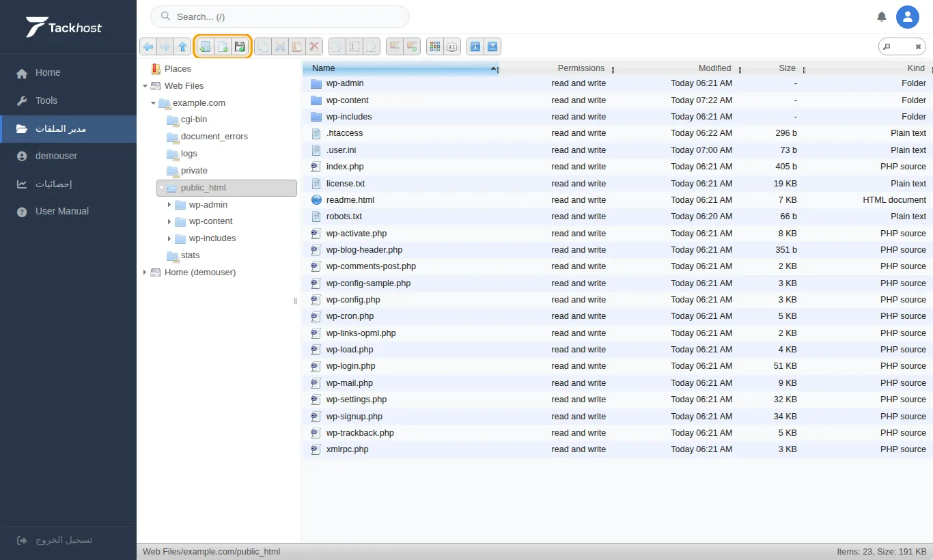The height and width of the screenshot is (560, 933).
Task: Select the .htaccess file row
Action: click(x=617, y=133)
